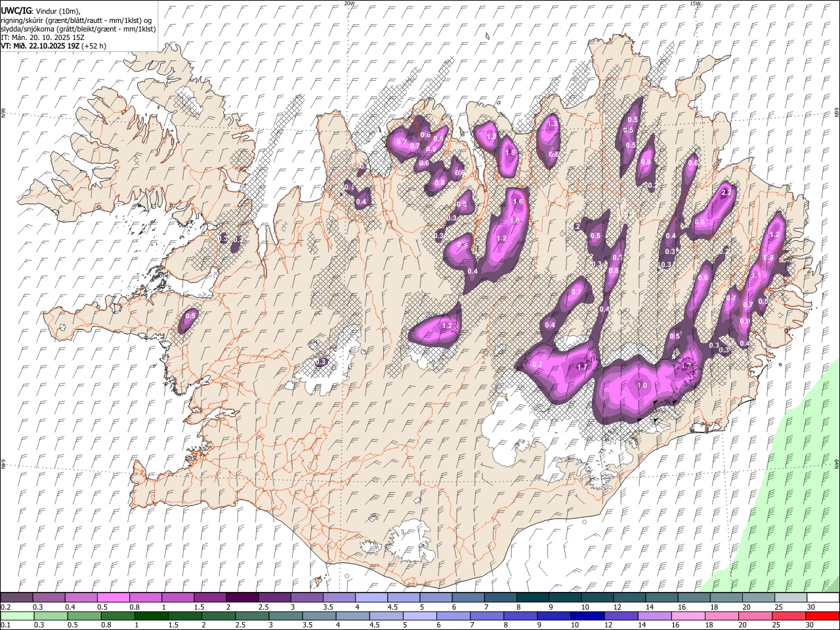Select the 'VT: Mið. 22.10.2025 19Z' valid time
The height and width of the screenshot is (630, 840).
tap(40, 46)
